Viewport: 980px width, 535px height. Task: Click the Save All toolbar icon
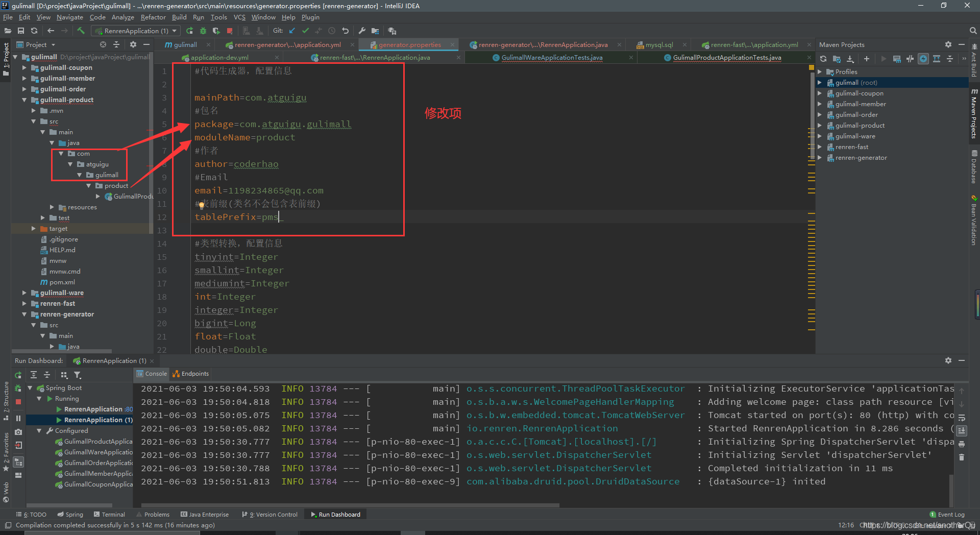(21, 31)
